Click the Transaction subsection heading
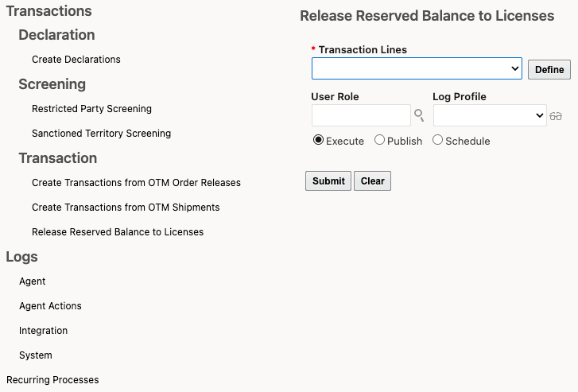The height and width of the screenshot is (392, 578). [58, 158]
